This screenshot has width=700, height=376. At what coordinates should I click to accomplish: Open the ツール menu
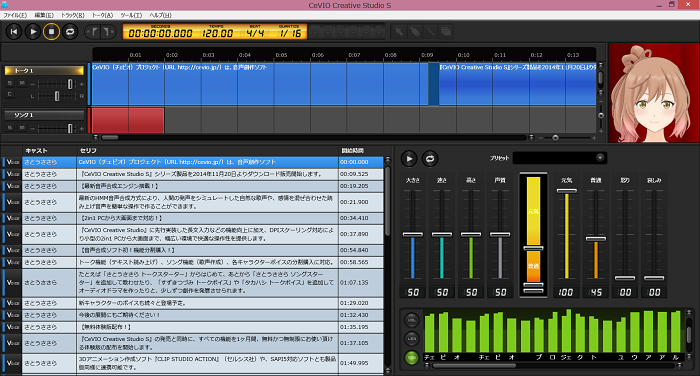tap(131, 15)
